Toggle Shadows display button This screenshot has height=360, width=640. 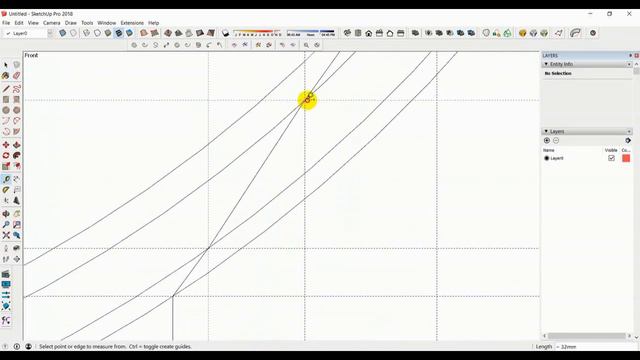225,33
